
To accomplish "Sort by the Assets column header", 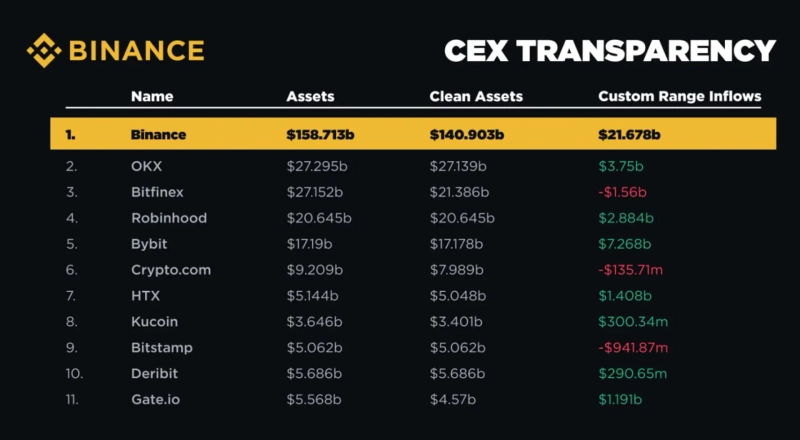I will tap(310, 97).
